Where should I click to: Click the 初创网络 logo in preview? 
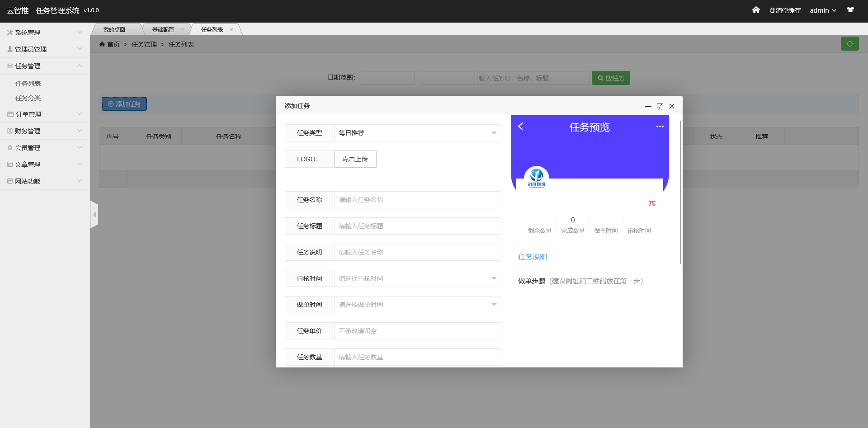tap(537, 178)
